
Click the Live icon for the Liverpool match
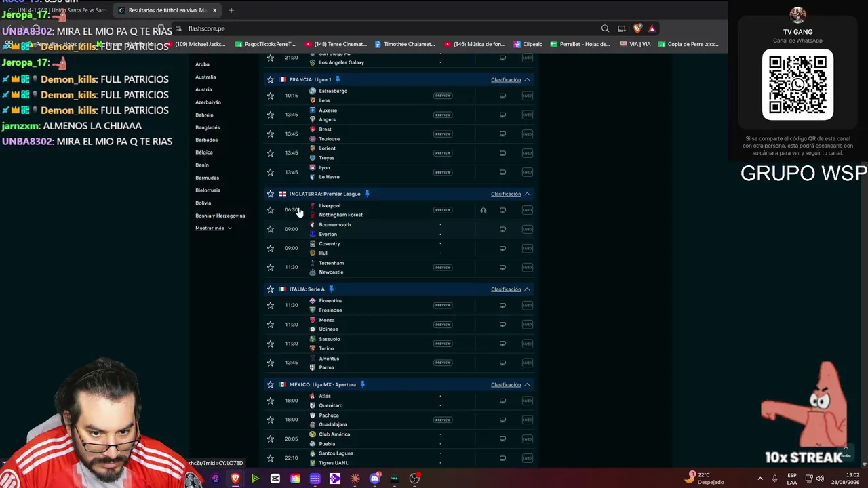click(x=527, y=210)
